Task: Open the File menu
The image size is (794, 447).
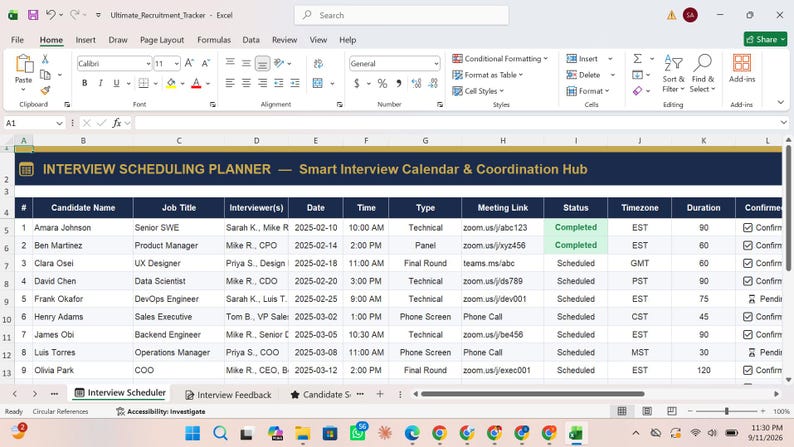Action: 17,39
